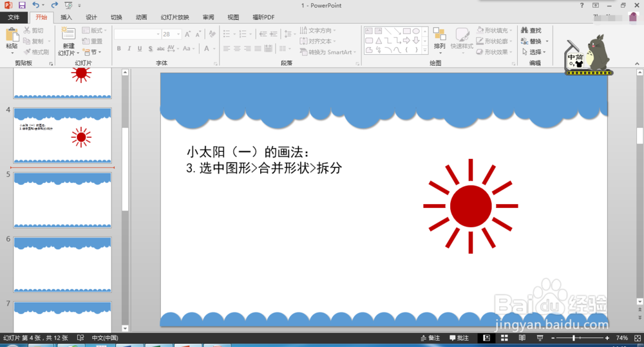Switch to the 插入 Insert tab
The height and width of the screenshot is (347, 644).
66,17
